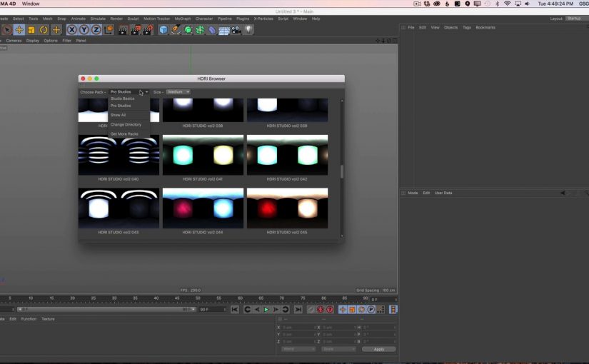Go to previous keyframe
Viewport: 589px width, 364px height.
pyautogui.click(x=247, y=310)
